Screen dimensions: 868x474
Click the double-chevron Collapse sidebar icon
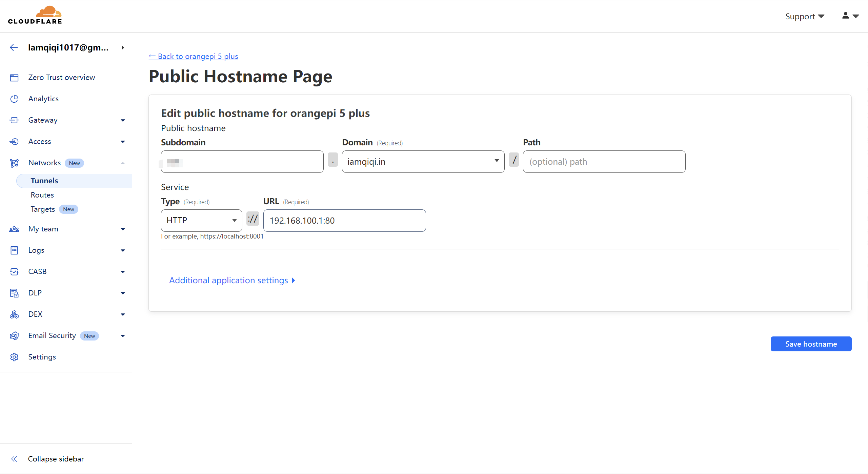coord(14,459)
